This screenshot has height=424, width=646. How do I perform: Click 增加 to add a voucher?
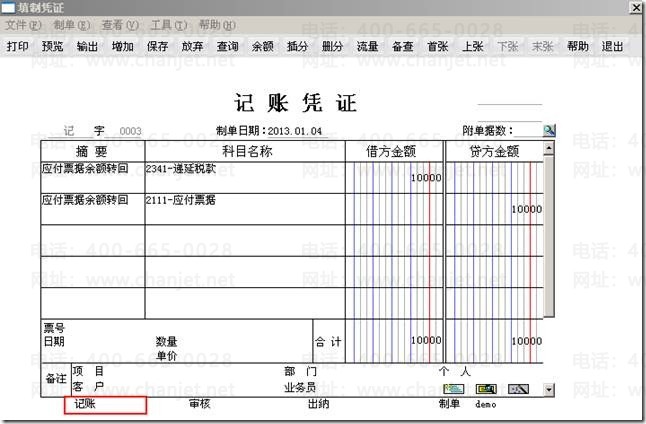pyautogui.click(x=123, y=46)
